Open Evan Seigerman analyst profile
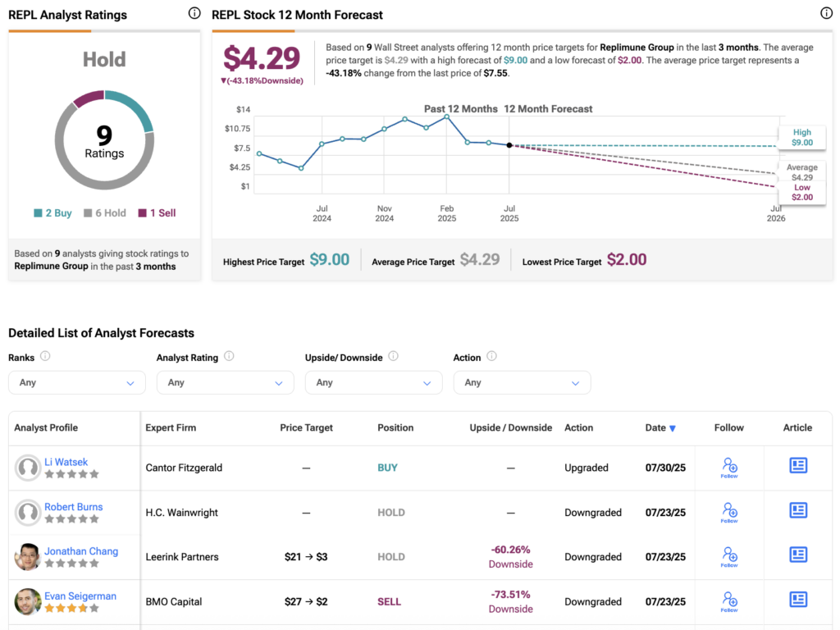This screenshot has width=840, height=630. pos(80,596)
